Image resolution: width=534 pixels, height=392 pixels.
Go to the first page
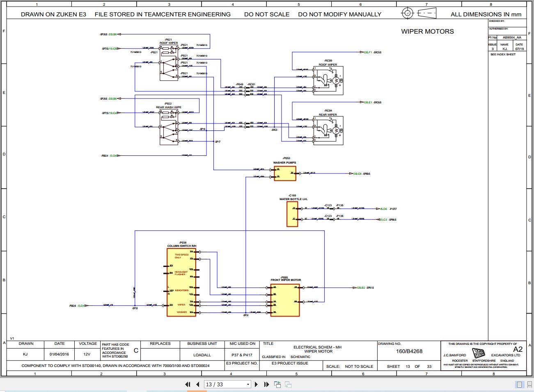(188, 384)
